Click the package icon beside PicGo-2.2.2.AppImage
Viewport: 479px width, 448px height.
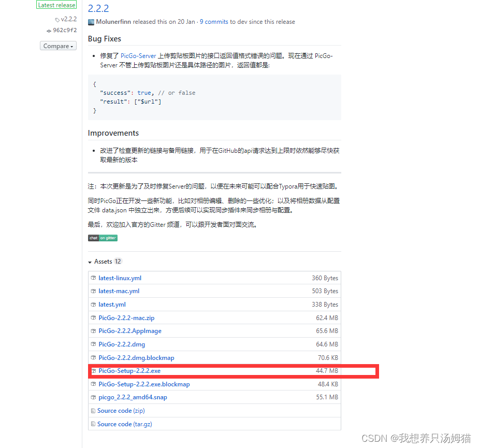pyautogui.click(x=94, y=330)
